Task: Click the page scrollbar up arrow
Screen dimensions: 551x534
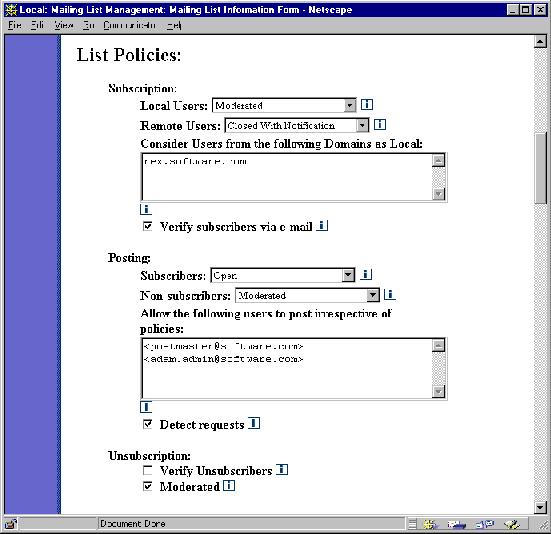Action: 540,41
